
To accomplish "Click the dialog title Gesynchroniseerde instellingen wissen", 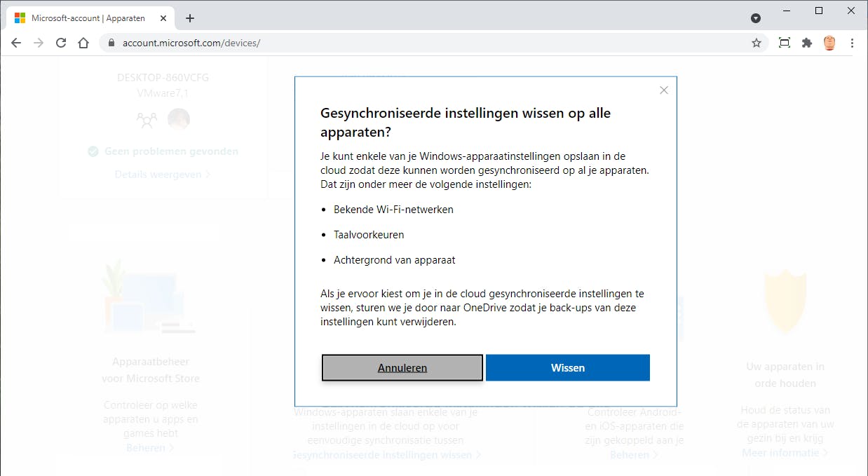I will click(466, 123).
